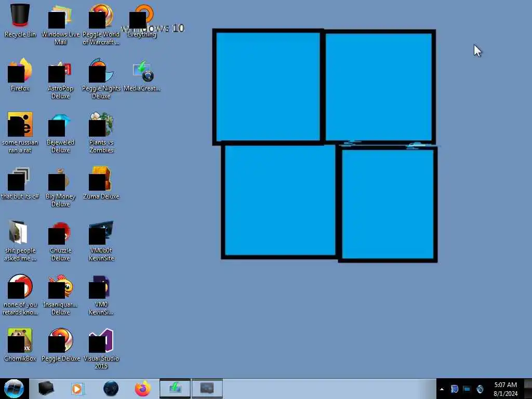Switch to the MediaCreationTool taskbar window

tap(175, 389)
